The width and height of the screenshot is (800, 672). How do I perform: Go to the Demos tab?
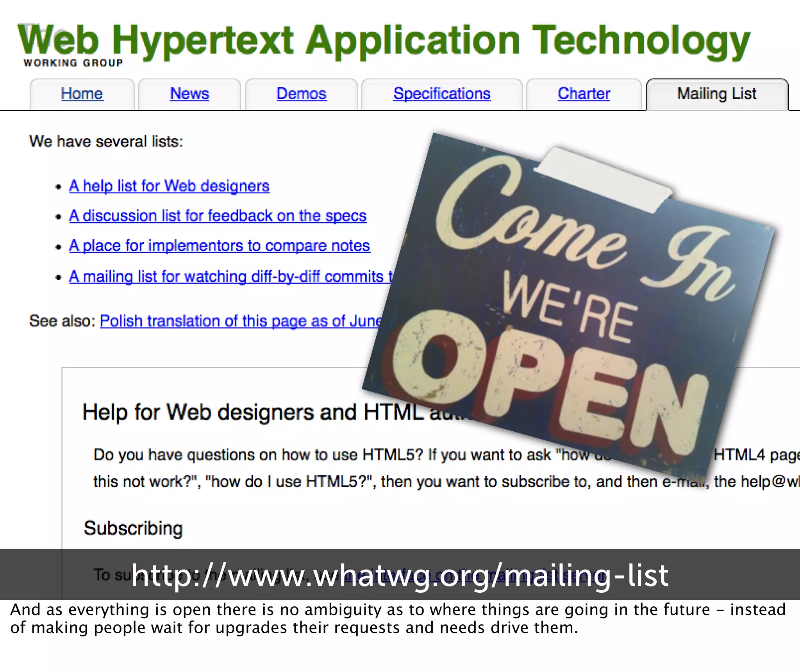[301, 94]
